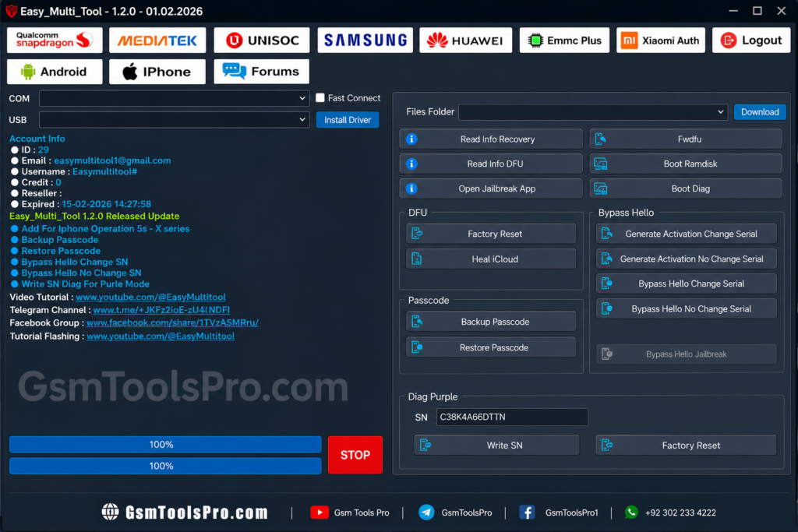The image size is (798, 532).
Task: Enable the Fast Connect checkbox
Action: (320, 97)
